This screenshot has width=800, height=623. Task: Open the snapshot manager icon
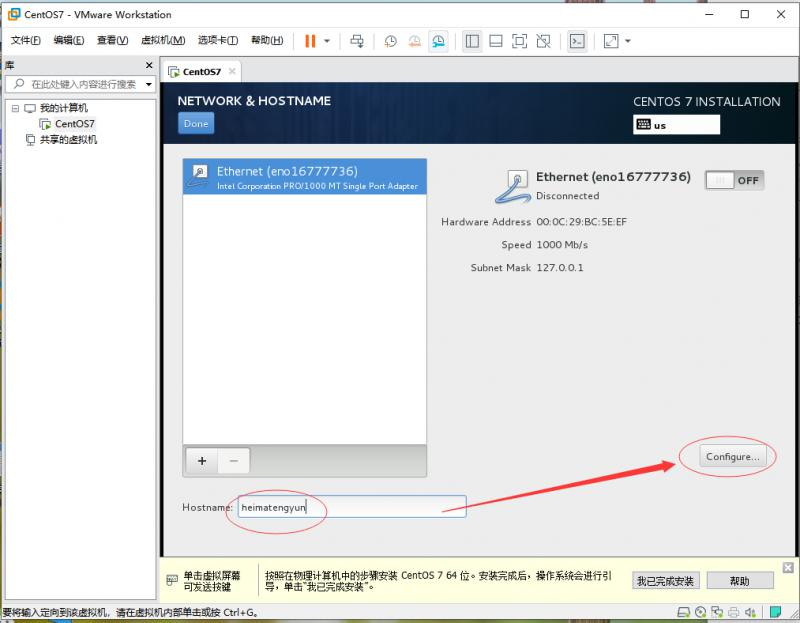coord(438,41)
